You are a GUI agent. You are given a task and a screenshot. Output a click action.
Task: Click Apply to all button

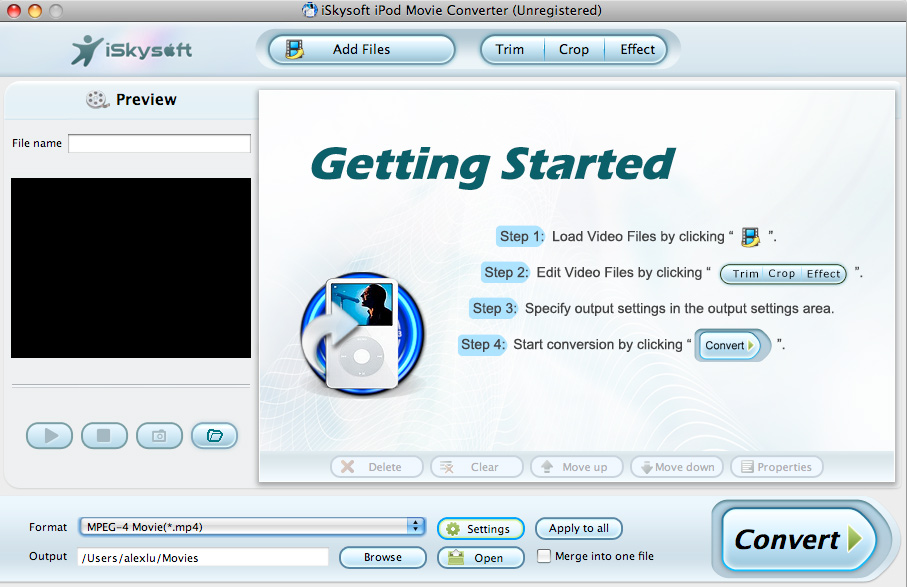click(x=578, y=528)
